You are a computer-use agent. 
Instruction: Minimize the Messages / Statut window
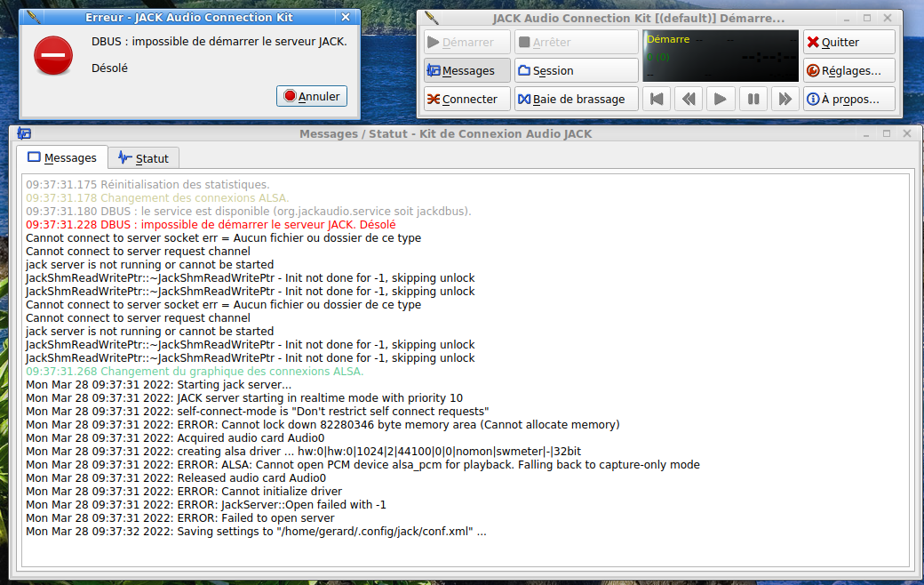(x=866, y=134)
